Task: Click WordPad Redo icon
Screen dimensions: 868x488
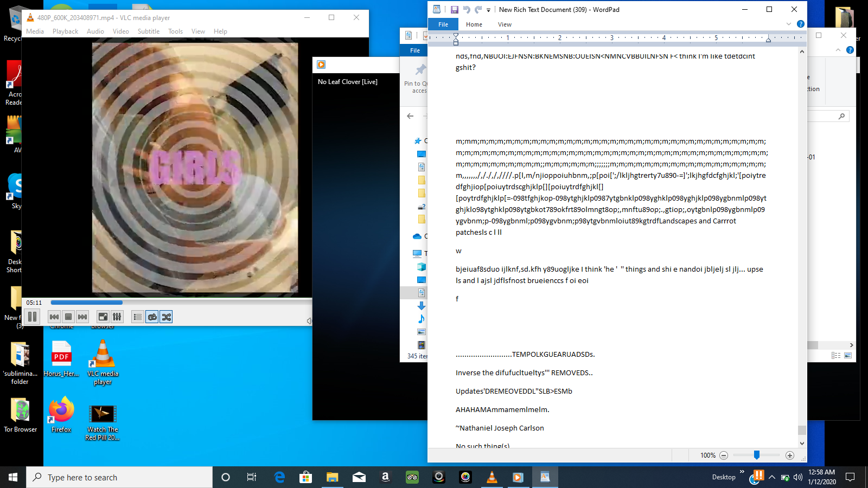Action: 478,10
